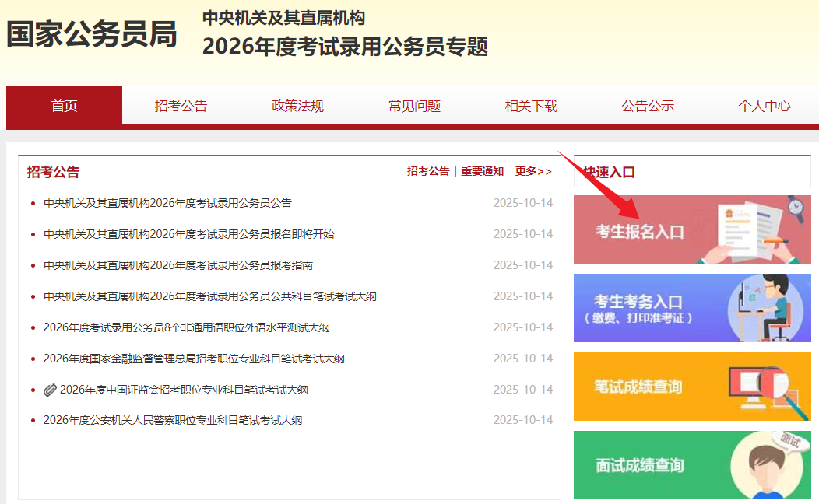Open 笔试成绩查询 score lookup banner

[638, 387]
